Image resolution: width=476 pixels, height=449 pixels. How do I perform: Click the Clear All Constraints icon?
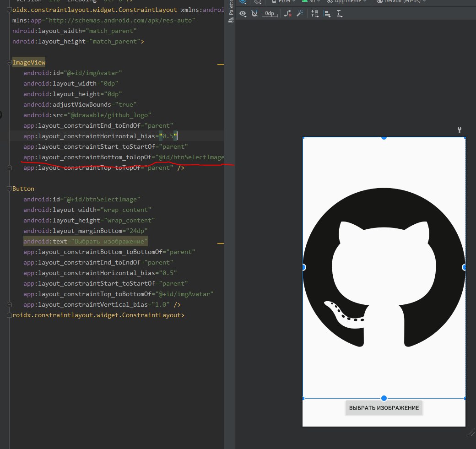(288, 14)
